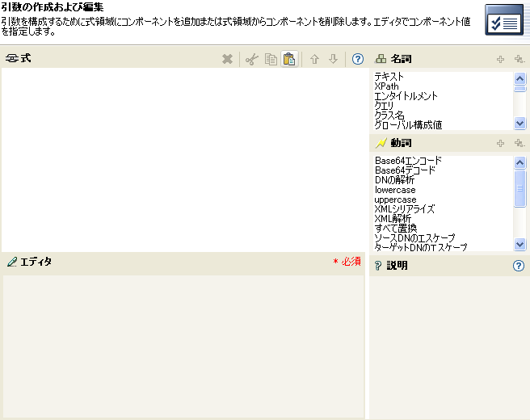Open help icon in 説明 panel header
This screenshot has width=530, height=420.
(x=519, y=266)
